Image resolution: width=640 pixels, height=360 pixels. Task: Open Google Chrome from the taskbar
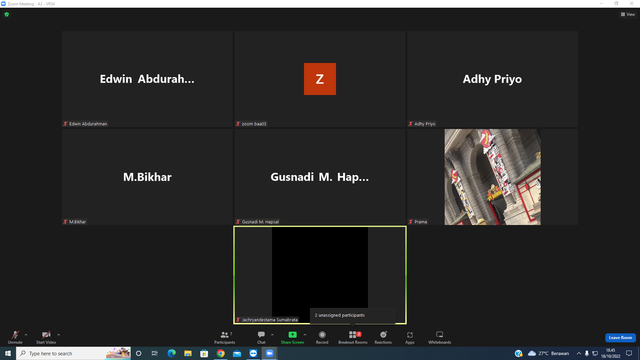point(220,353)
